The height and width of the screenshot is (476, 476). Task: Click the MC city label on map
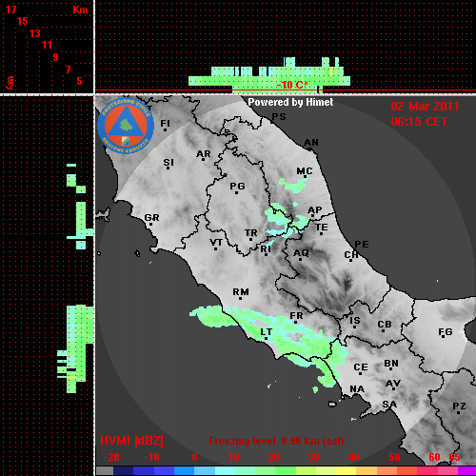[x=305, y=171]
